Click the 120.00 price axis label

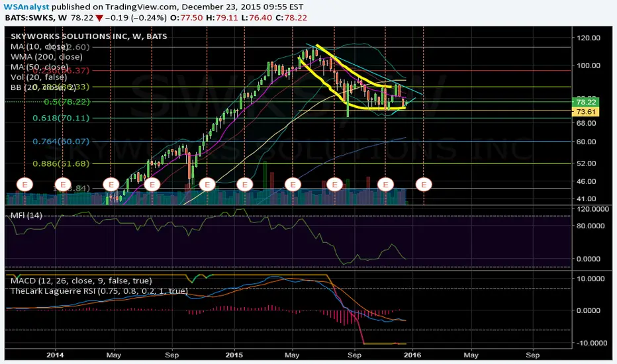click(589, 38)
